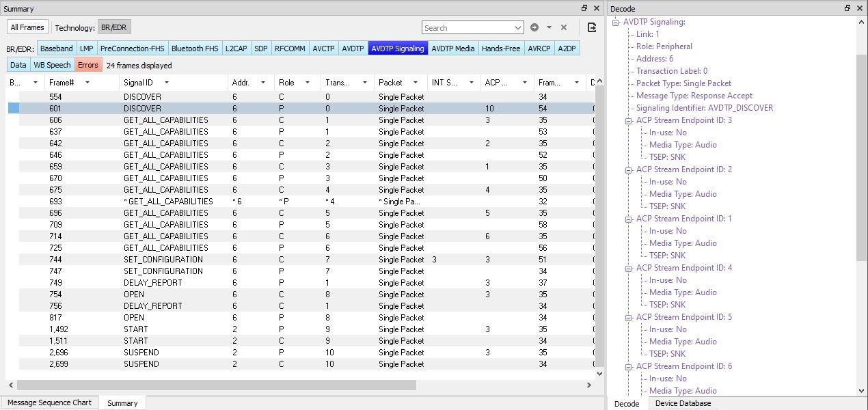
Task: Open the Packet column filter dropdown
Action: [416, 83]
